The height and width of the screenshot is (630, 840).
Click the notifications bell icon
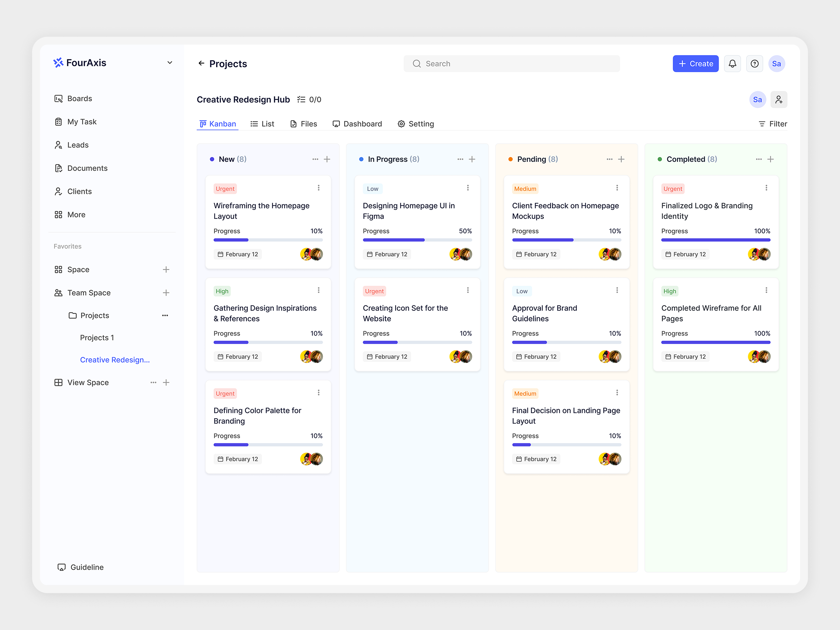click(x=733, y=64)
